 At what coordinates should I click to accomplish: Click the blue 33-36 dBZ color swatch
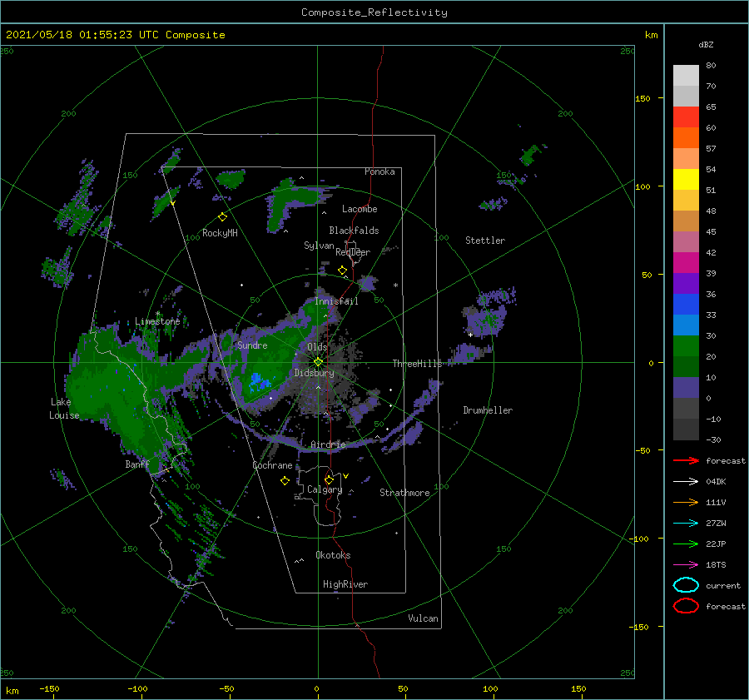[x=686, y=305]
